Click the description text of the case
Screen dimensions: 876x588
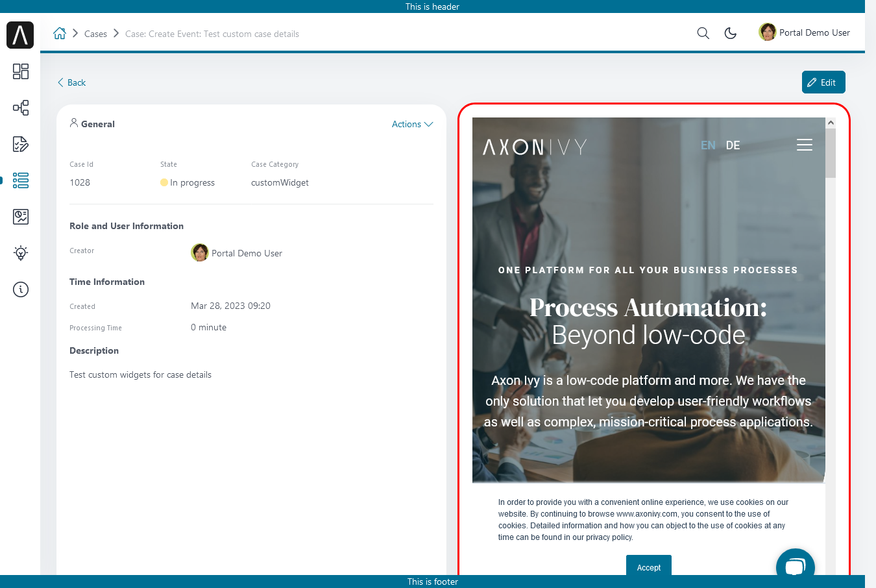coord(140,374)
